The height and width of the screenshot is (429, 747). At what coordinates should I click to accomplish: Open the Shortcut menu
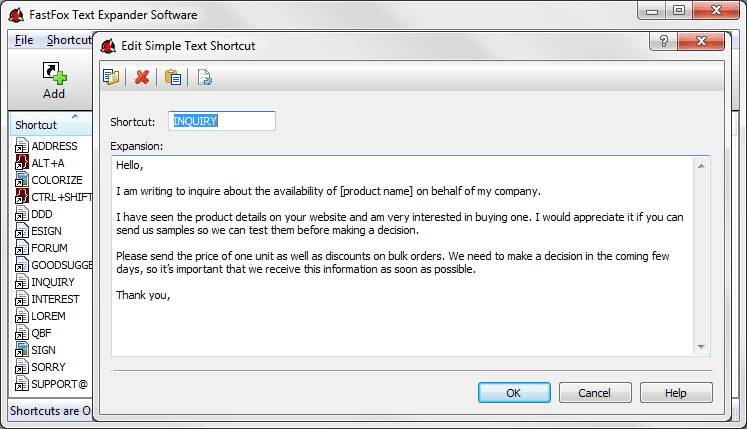pos(68,40)
